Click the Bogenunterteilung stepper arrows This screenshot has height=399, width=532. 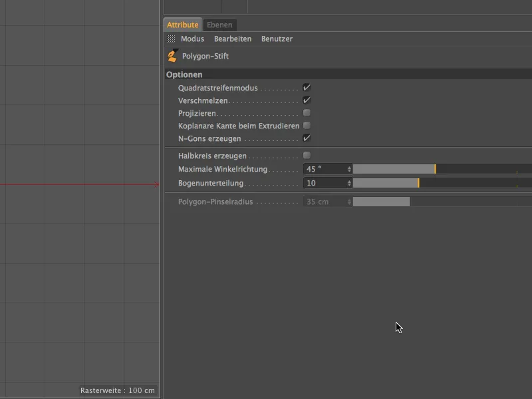[348, 182]
